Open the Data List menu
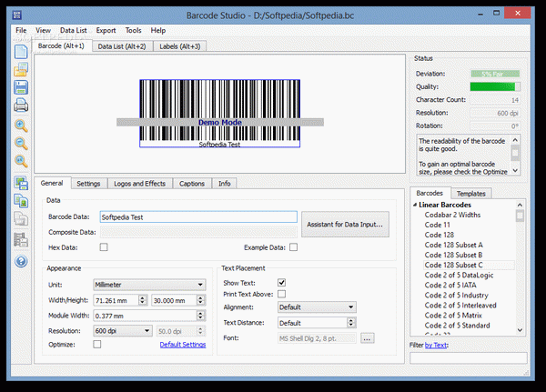 pyautogui.click(x=73, y=30)
